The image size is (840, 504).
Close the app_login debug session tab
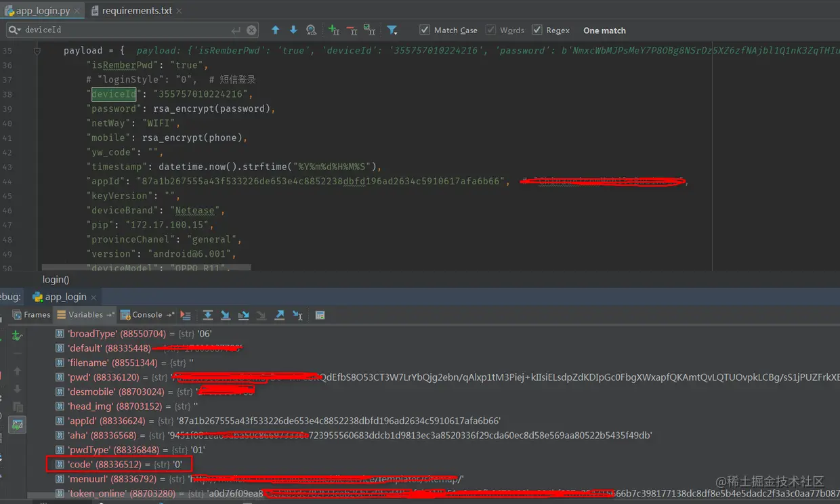coord(93,297)
